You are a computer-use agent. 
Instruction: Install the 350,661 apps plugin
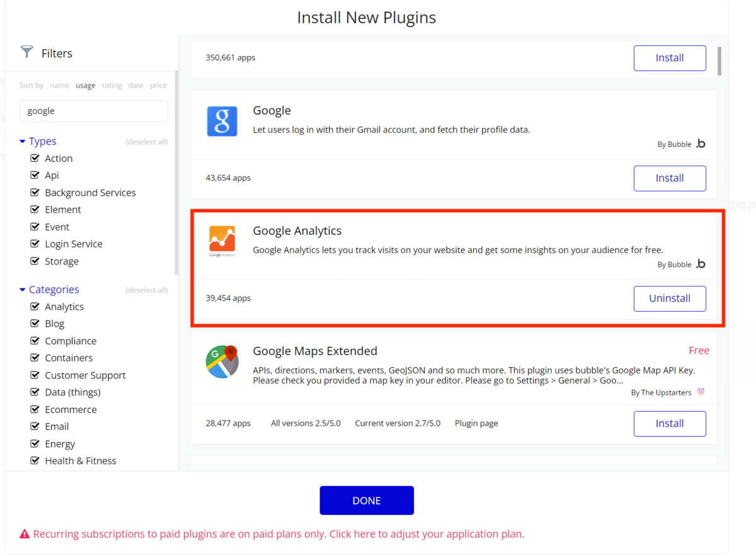[670, 58]
